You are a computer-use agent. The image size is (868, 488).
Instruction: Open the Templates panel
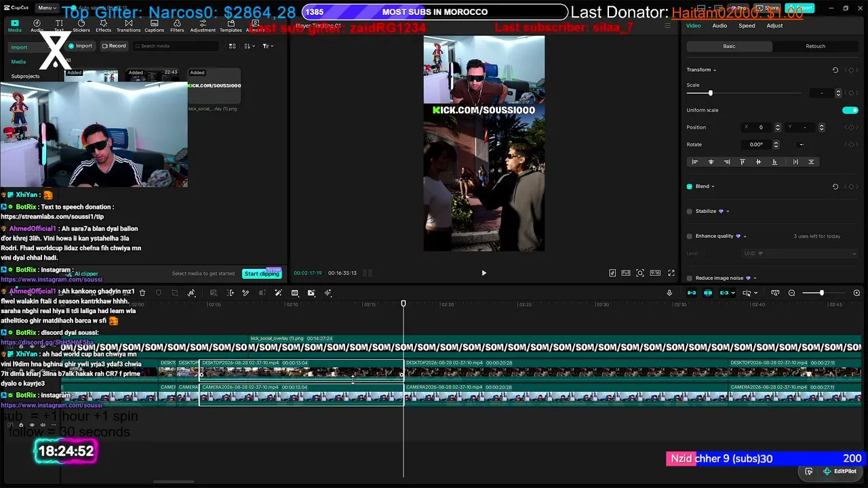231,26
